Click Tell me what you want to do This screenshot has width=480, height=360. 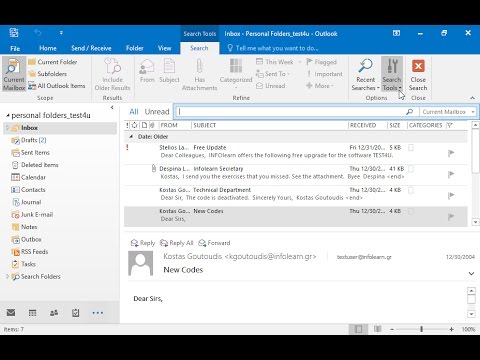click(x=273, y=48)
